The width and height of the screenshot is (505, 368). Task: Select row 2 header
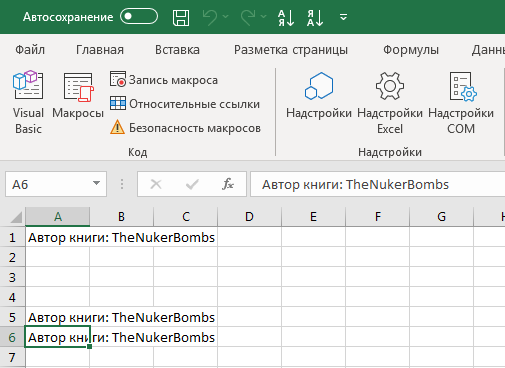tap(12, 257)
